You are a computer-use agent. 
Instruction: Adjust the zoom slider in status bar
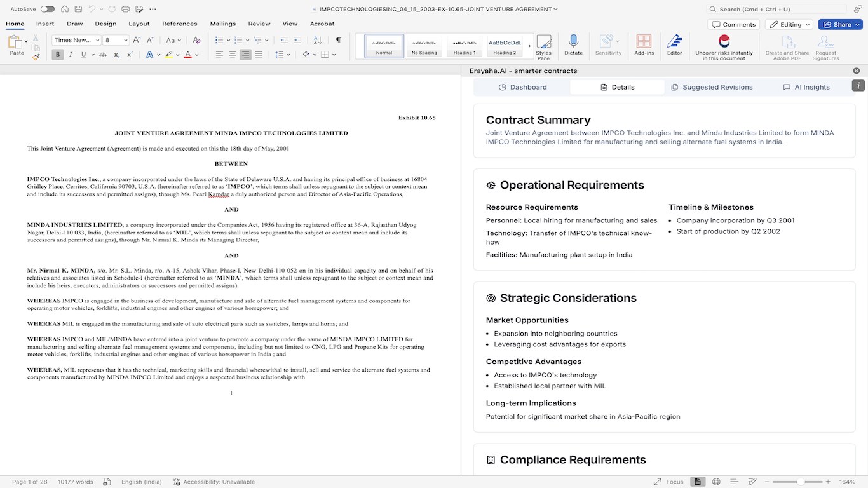[801, 482]
